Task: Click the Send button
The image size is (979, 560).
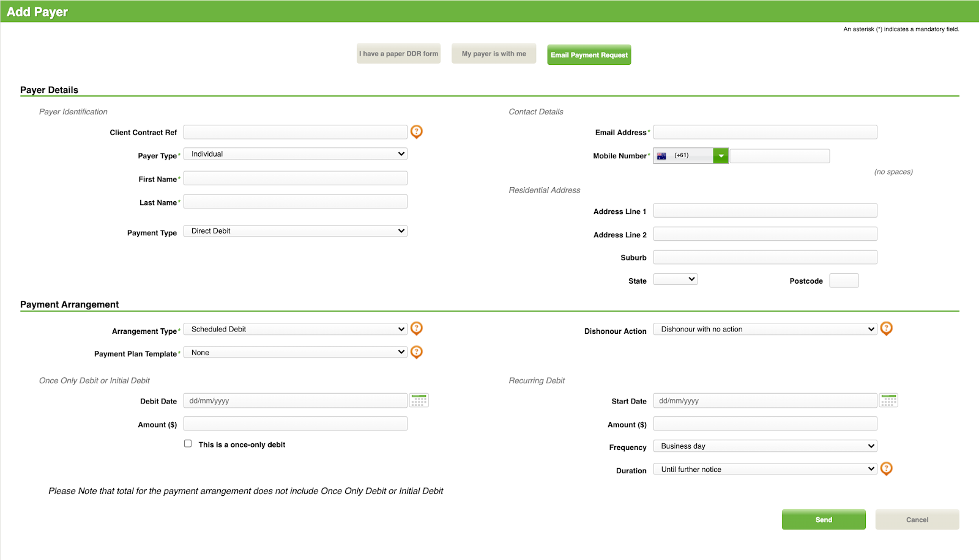Action: (x=824, y=519)
